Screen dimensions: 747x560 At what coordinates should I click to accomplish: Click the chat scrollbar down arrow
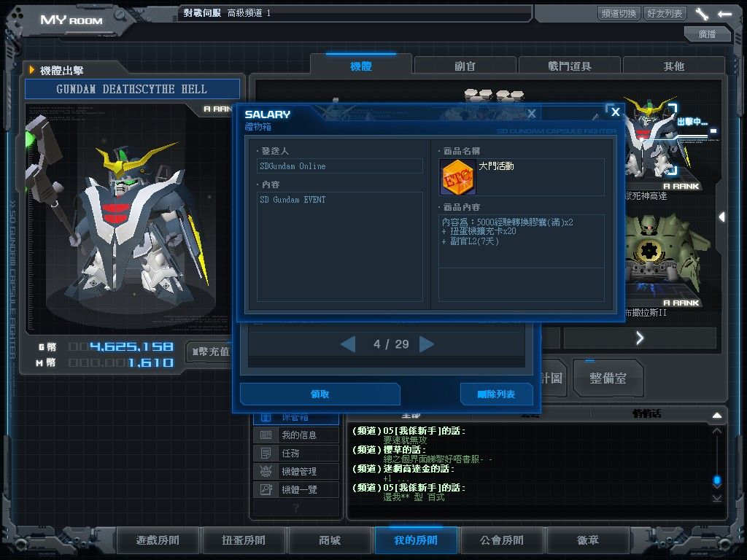(x=716, y=498)
